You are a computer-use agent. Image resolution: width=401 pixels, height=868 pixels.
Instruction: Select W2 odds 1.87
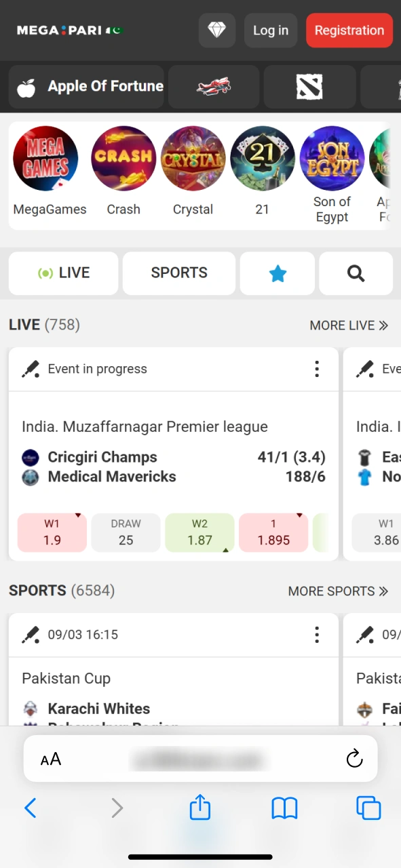[x=199, y=532]
